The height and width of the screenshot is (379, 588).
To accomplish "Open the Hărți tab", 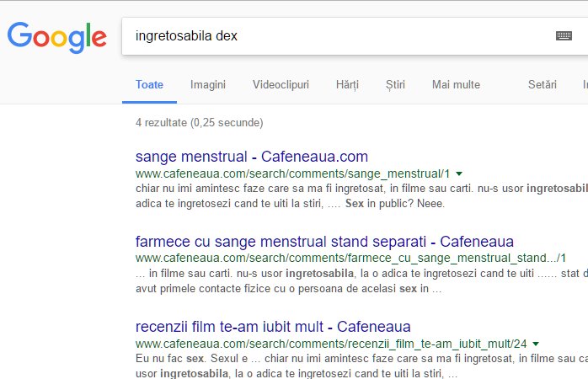I will 347,85.
